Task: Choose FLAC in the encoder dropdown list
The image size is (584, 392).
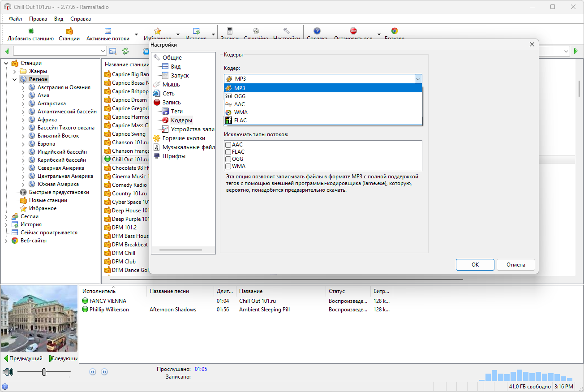Action: click(323, 120)
